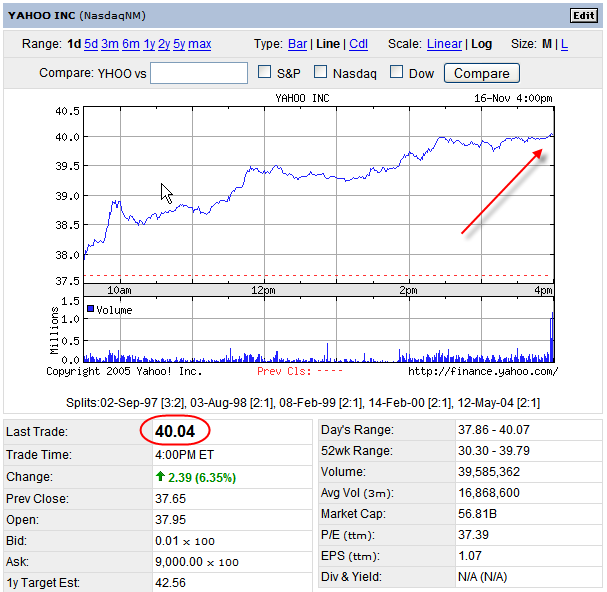Switch range to 5y
This screenshot has height=592, width=607.
click(x=179, y=44)
